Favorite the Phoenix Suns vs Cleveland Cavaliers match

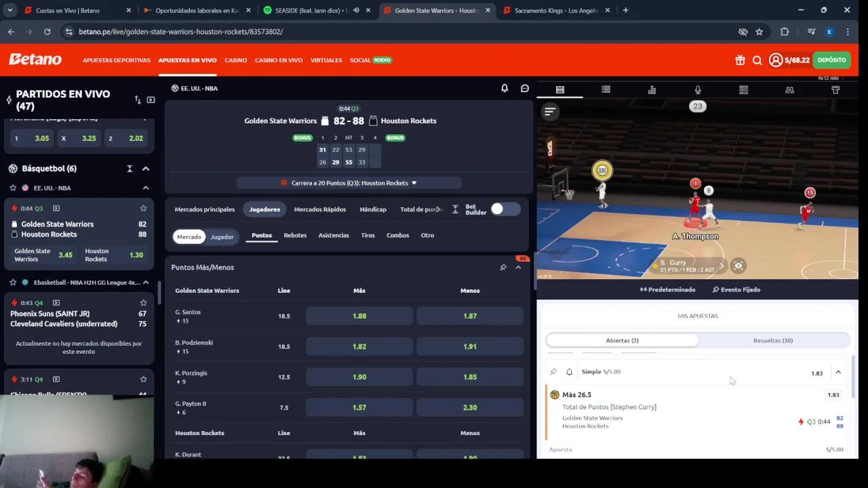(143, 303)
